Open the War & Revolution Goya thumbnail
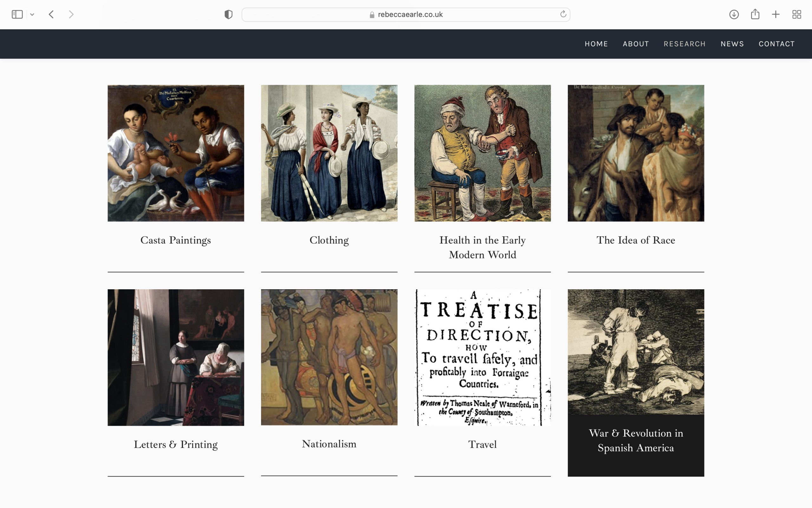The width and height of the screenshot is (812, 508). click(x=636, y=352)
